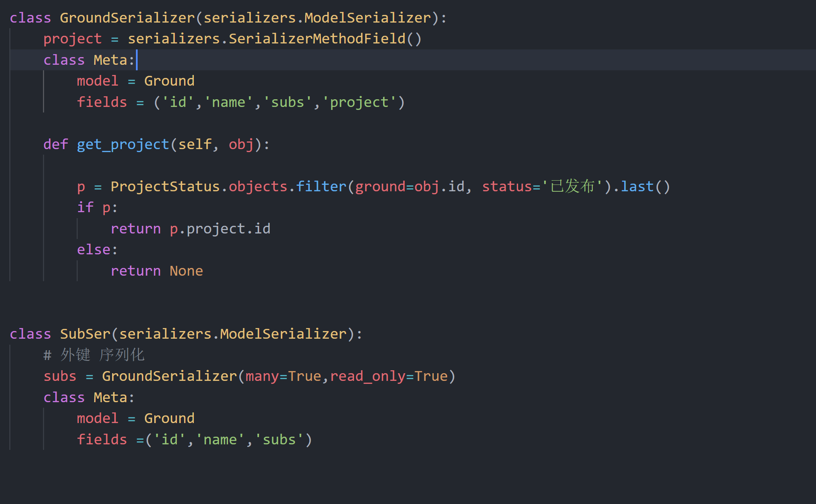Click the last() method call
This screenshot has height=504, width=816.
(645, 187)
